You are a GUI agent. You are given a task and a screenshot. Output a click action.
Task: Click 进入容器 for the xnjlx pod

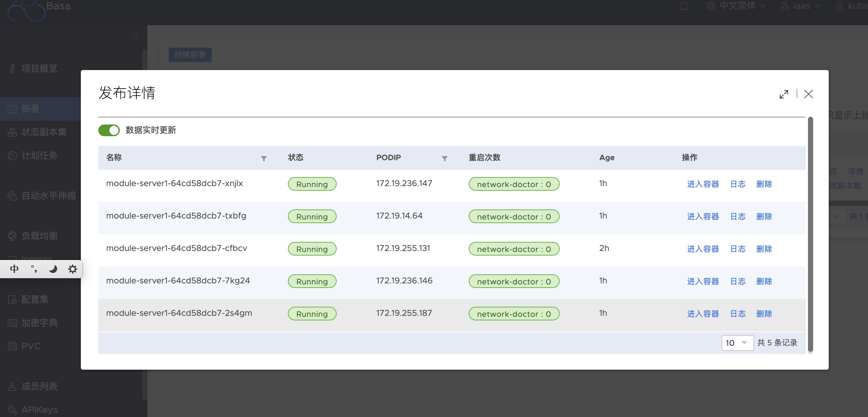pos(702,184)
